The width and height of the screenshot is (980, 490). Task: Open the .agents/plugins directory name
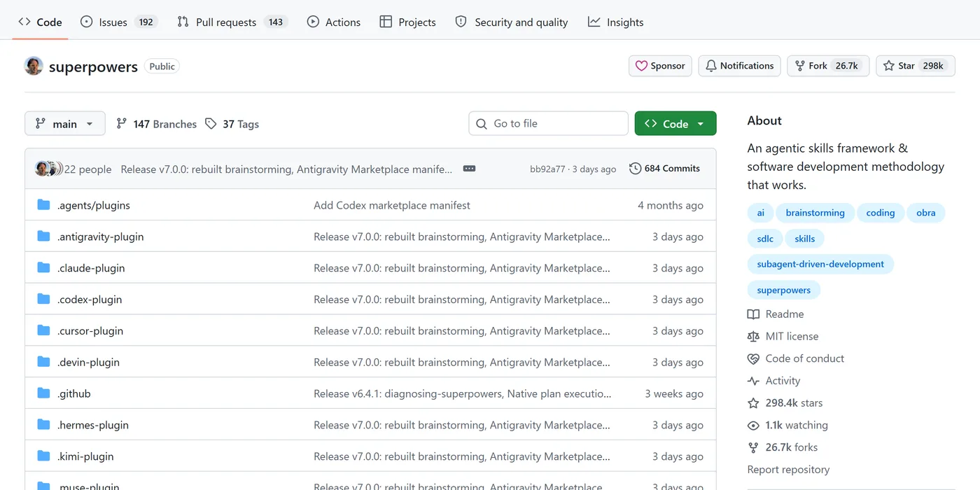(x=94, y=205)
